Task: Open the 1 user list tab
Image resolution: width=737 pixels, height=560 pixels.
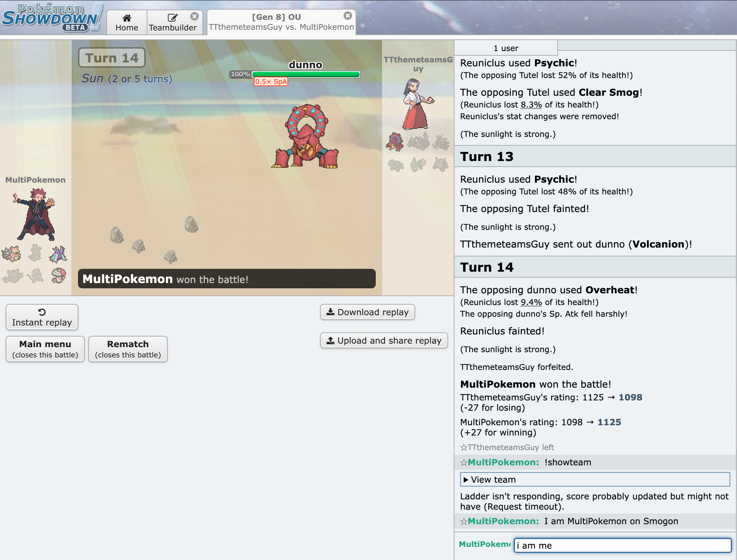Action: pyautogui.click(x=506, y=48)
